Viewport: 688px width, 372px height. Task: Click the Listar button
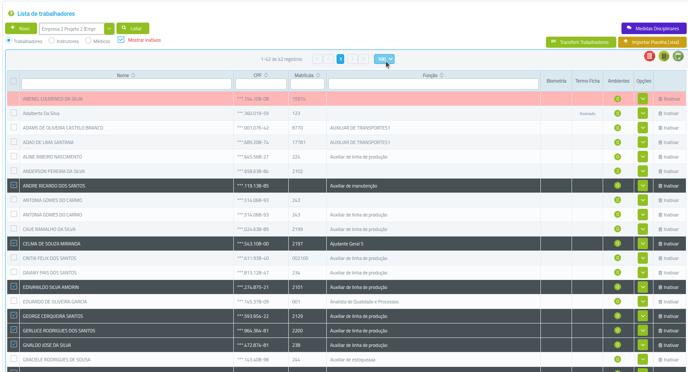pyautogui.click(x=133, y=29)
